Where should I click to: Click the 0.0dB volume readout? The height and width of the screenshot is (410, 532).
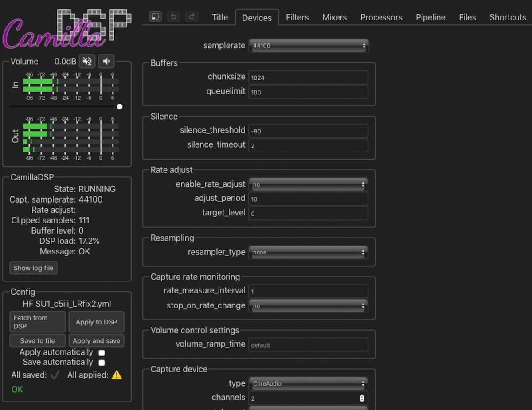[x=65, y=62]
